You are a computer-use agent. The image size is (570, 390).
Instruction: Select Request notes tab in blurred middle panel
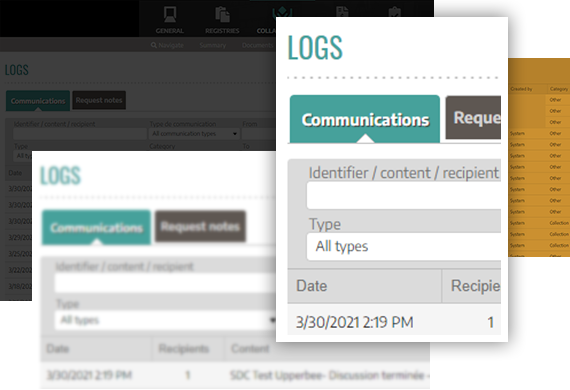coord(200,226)
